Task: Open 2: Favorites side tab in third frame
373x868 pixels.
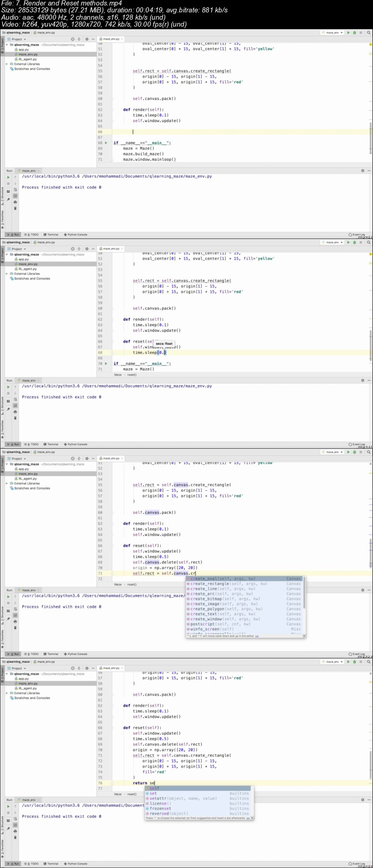Action: (2, 639)
